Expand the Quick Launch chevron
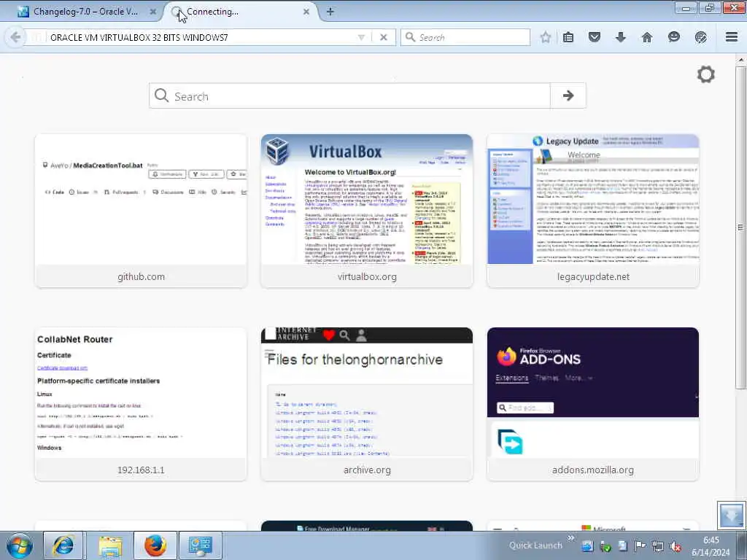The height and width of the screenshot is (560, 747). coord(570,538)
